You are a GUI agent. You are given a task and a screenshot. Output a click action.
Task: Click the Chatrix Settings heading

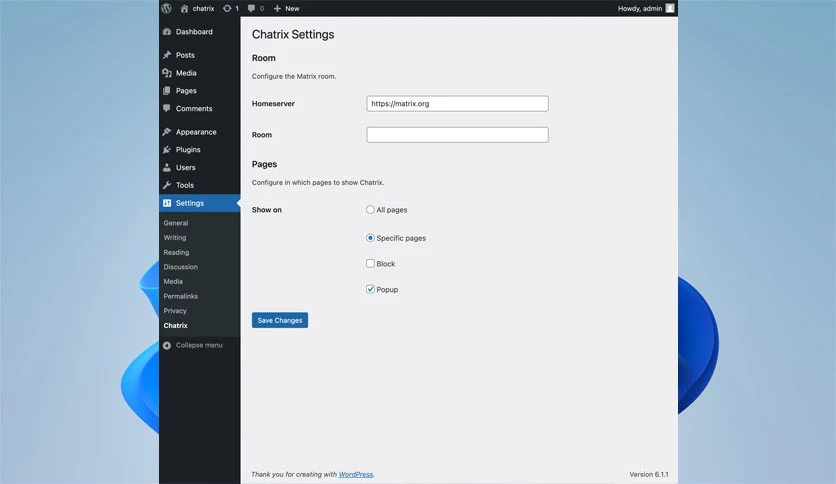293,35
